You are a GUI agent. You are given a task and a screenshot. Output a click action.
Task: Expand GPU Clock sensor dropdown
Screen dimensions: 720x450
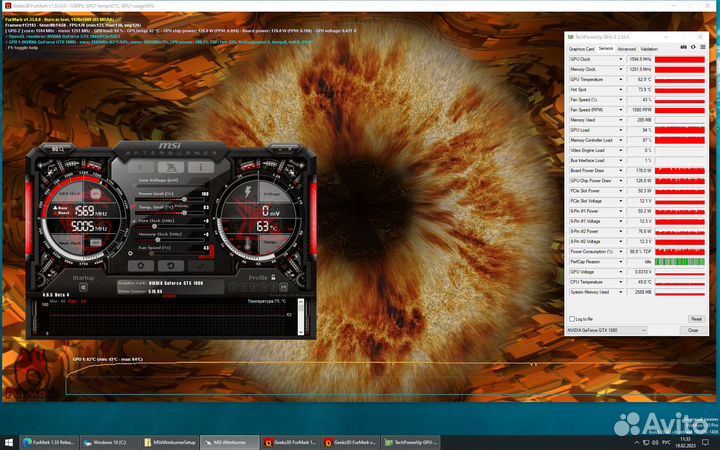click(x=621, y=59)
